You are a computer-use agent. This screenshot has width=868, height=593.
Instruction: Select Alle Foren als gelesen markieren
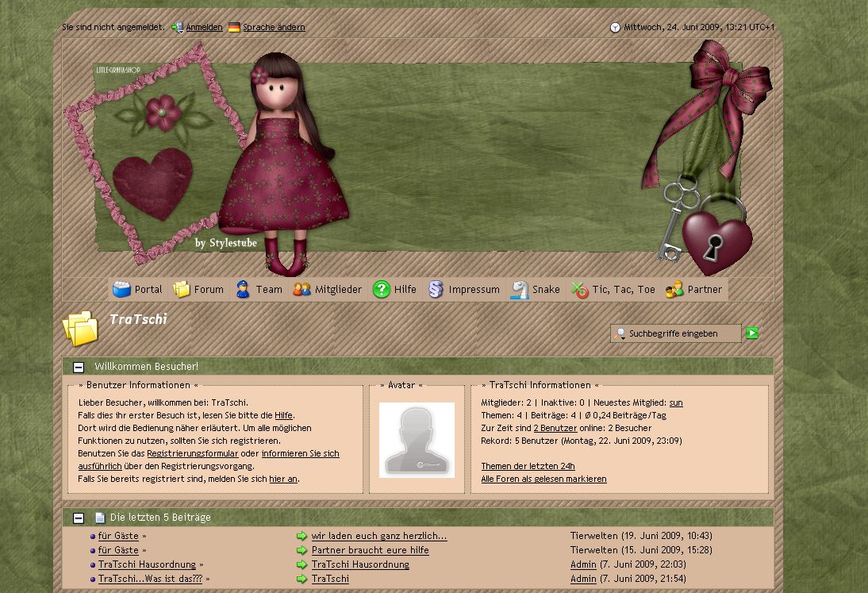point(543,479)
